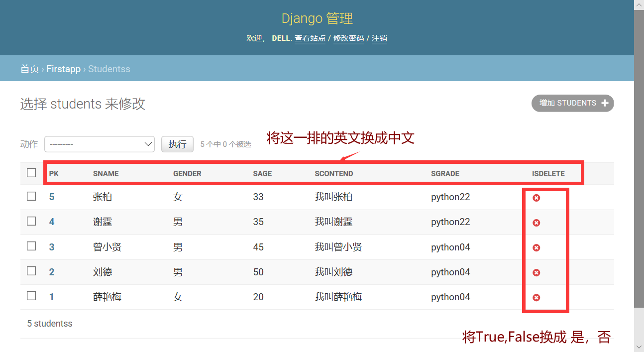Click the name cell 张柏
This screenshot has height=352, width=644.
tap(103, 197)
